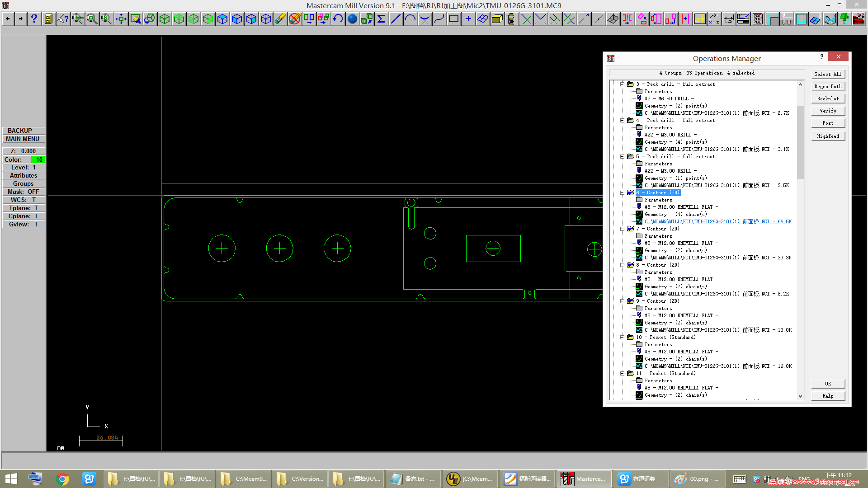Click the Regen Path button
This screenshot has height=488, width=868.
(828, 86)
